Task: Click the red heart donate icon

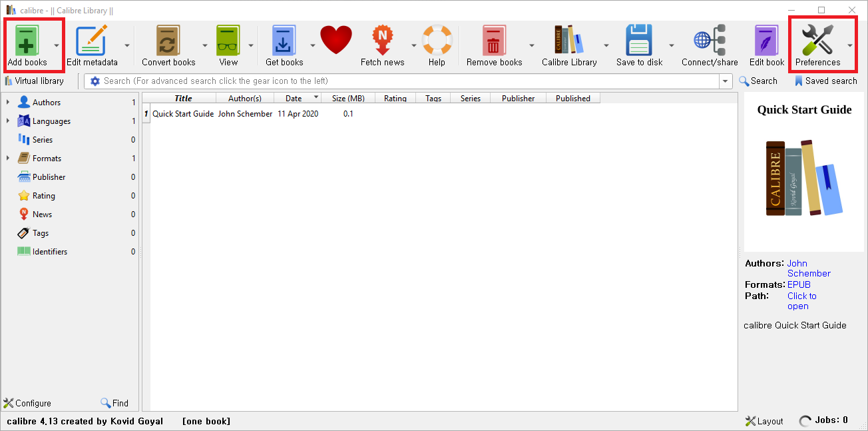Action: [336, 40]
